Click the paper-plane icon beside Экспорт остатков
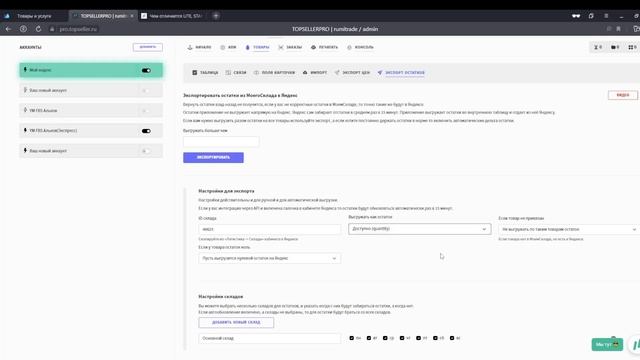The height and width of the screenshot is (360, 640). 380,73
